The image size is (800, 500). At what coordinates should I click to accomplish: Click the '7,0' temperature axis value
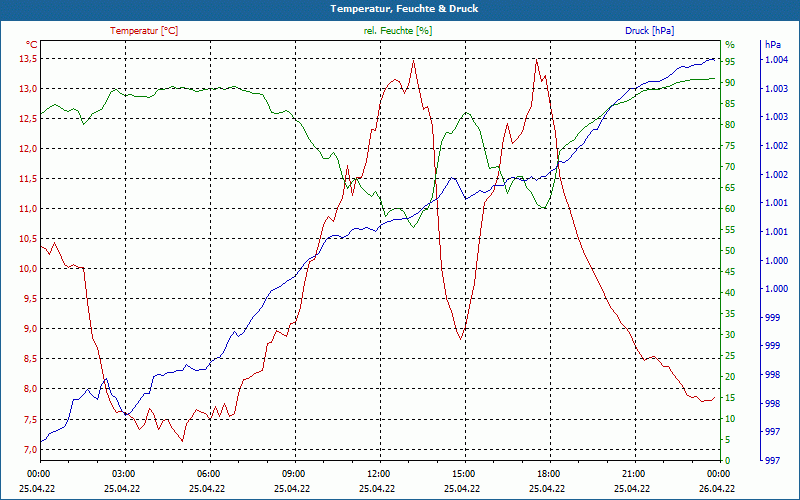tap(31, 450)
